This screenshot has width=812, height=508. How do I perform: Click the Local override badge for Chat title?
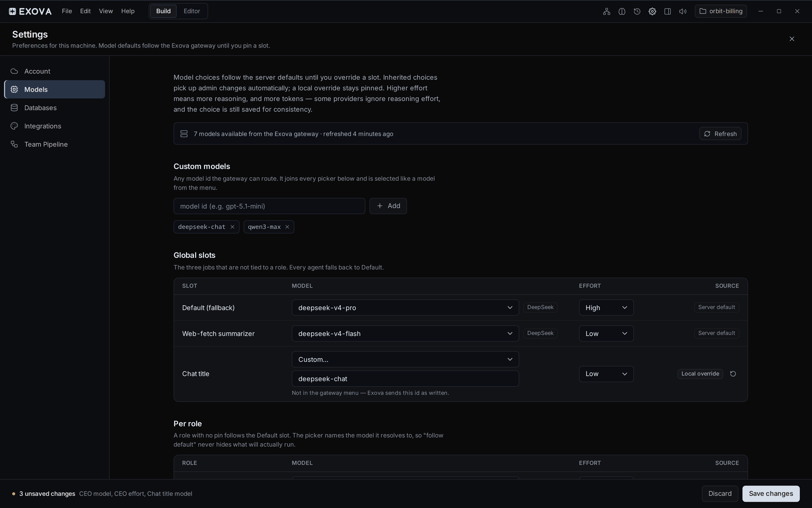tap(700, 374)
